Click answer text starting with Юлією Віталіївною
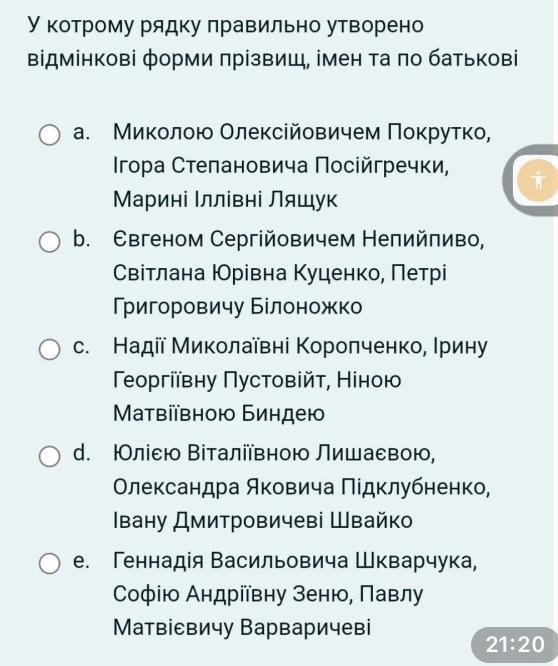The image size is (558, 666). pyautogui.click(x=302, y=486)
